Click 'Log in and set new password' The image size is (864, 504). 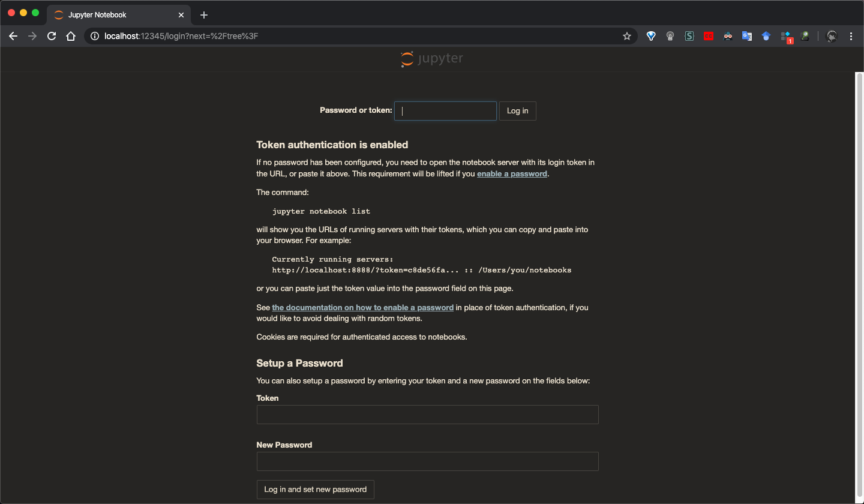tap(316, 490)
